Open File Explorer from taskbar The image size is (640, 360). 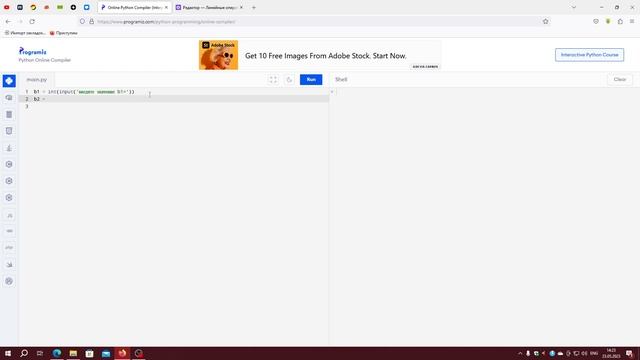click(73, 353)
